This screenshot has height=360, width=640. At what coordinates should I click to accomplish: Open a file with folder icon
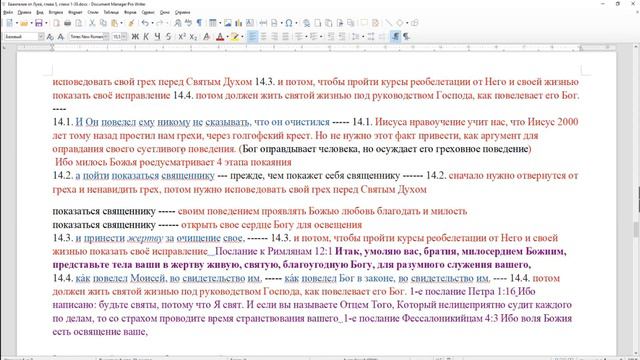click(x=24, y=23)
